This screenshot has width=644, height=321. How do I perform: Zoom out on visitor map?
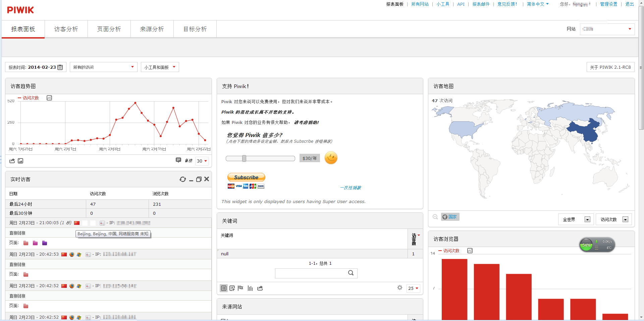click(435, 217)
